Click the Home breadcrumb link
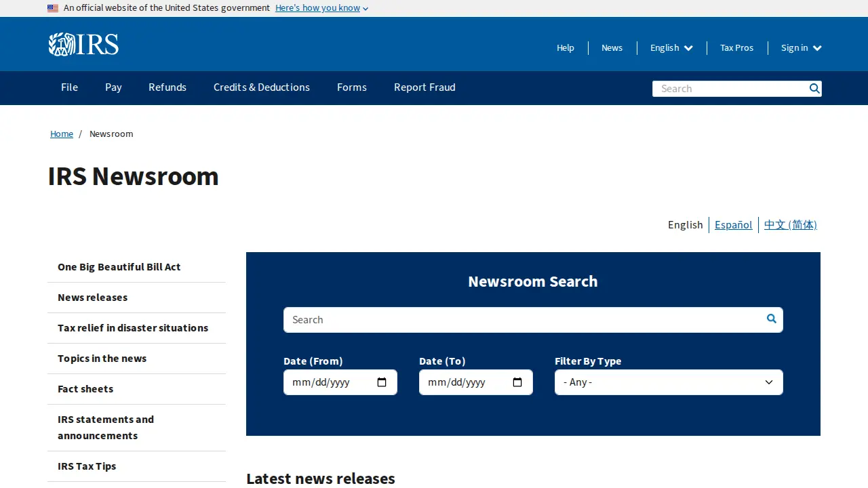868x488 pixels. (x=62, y=134)
